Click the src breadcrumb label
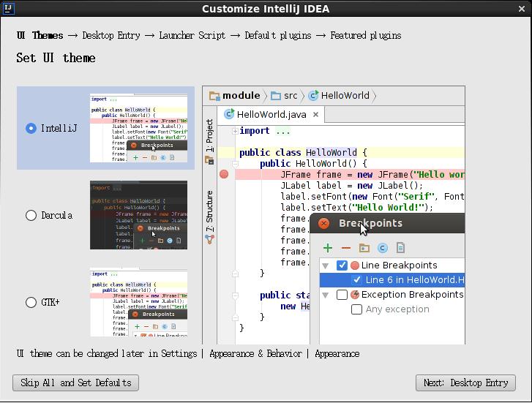 (x=291, y=96)
